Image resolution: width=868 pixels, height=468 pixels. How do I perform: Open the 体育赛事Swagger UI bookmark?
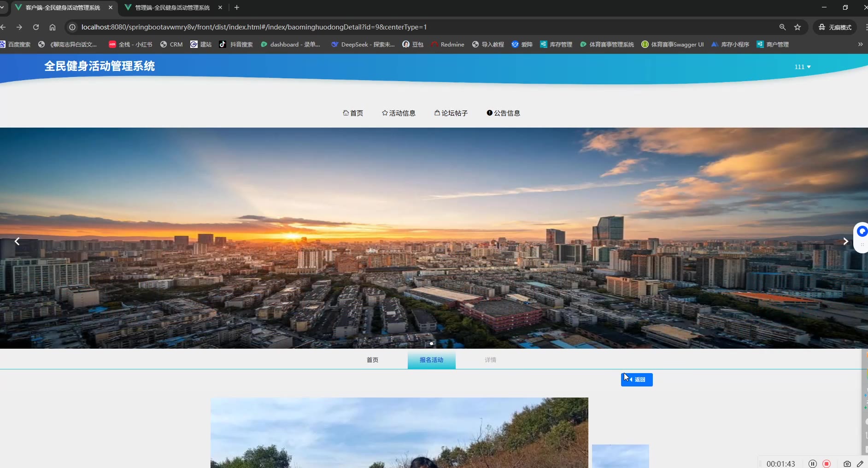click(x=673, y=44)
